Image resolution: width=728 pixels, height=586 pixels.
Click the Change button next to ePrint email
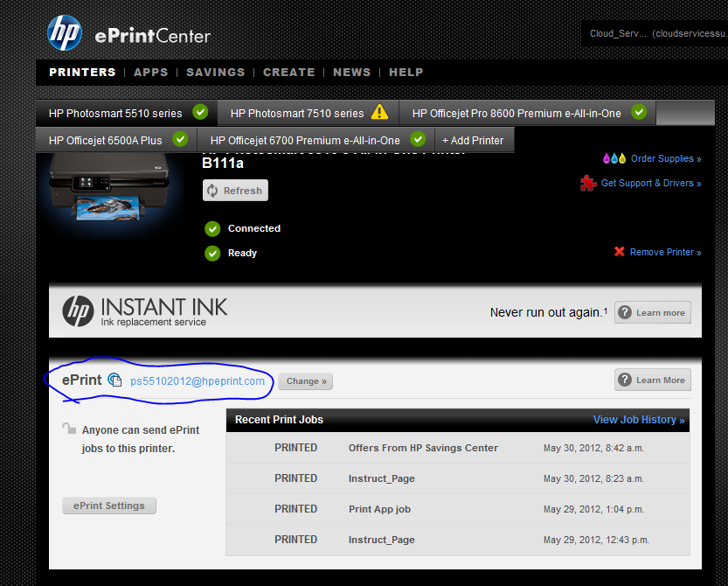(306, 381)
